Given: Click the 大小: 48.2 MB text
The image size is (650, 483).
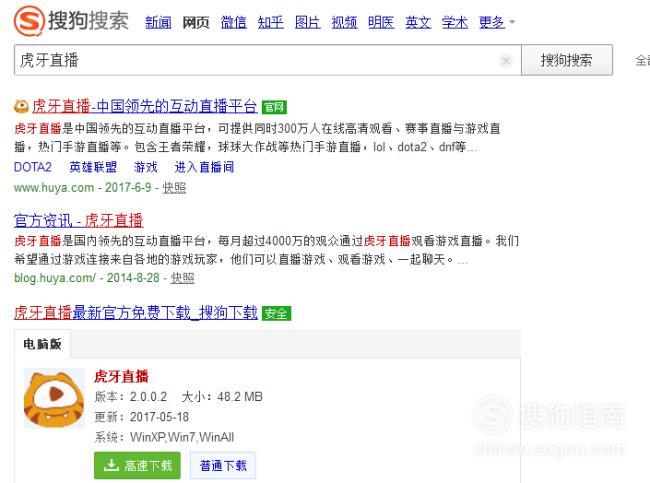Looking at the screenshot, I should click(x=222, y=397).
